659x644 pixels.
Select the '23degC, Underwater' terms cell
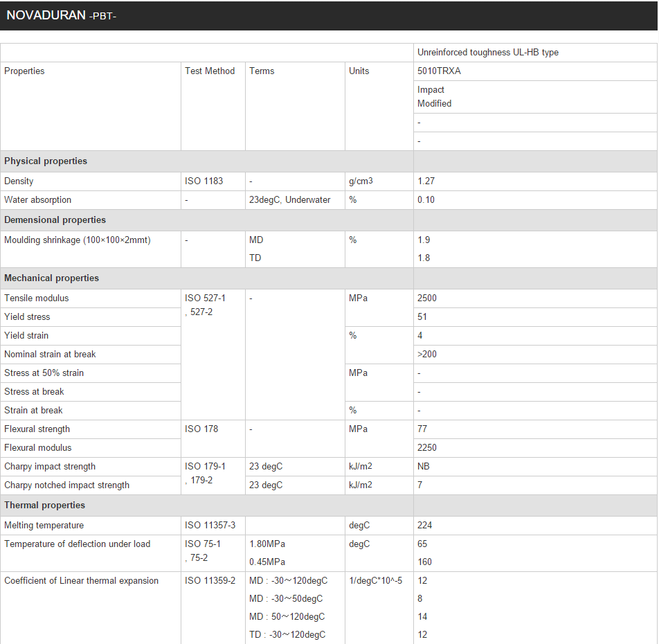(x=295, y=199)
